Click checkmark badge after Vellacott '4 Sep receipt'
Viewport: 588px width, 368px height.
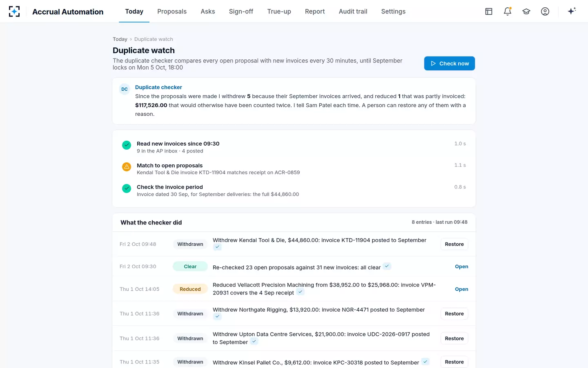click(x=300, y=292)
